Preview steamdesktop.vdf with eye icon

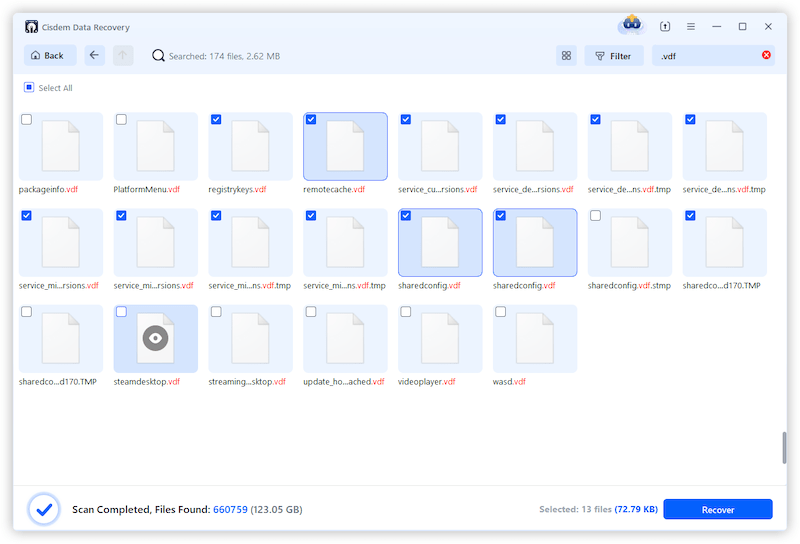pos(156,338)
